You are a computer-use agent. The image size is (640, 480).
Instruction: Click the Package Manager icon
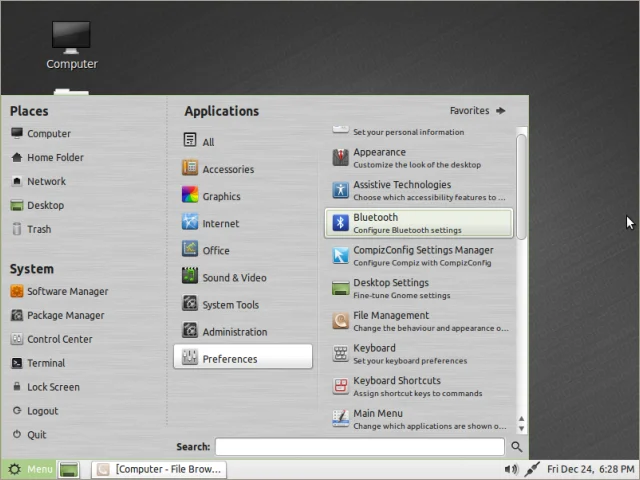(x=17, y=315)
